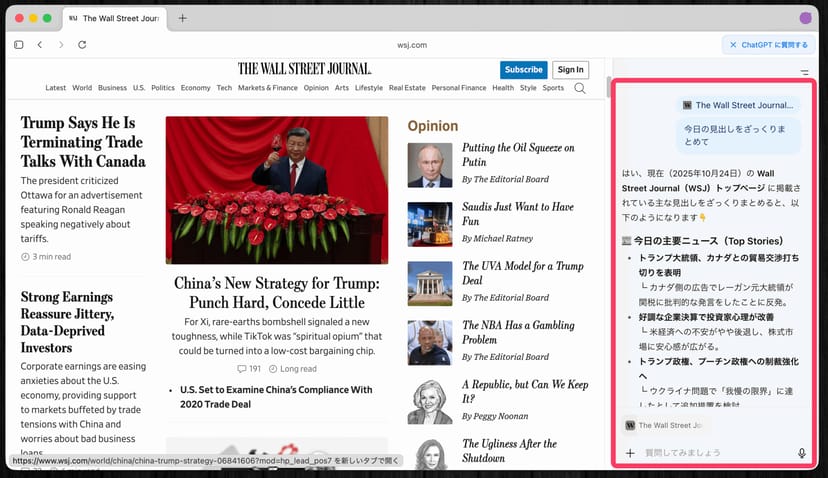
Task: Open the chat panel menu icon
Action: coord(805,74)
